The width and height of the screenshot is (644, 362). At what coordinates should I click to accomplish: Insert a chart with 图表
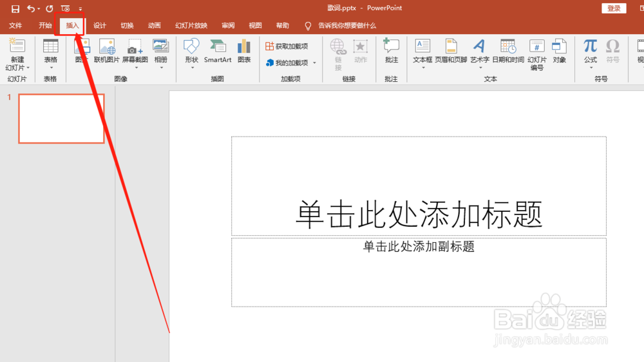(x=244, y=51)
